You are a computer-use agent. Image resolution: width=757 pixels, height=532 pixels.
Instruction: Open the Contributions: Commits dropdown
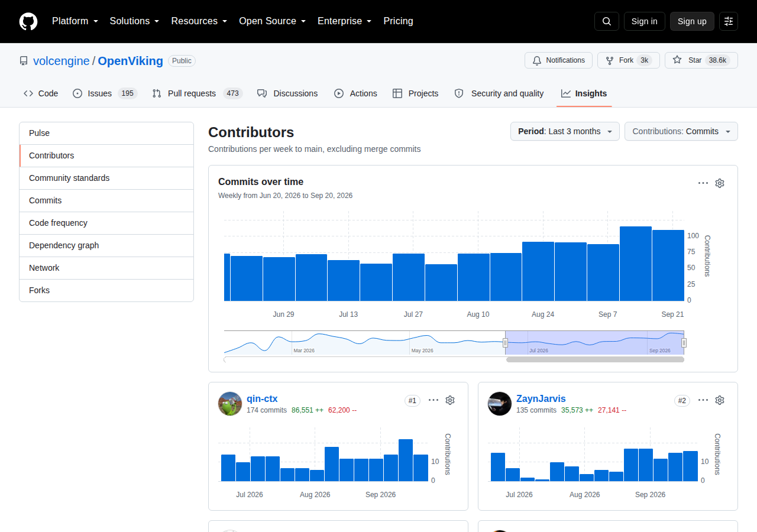coord(681,131)
